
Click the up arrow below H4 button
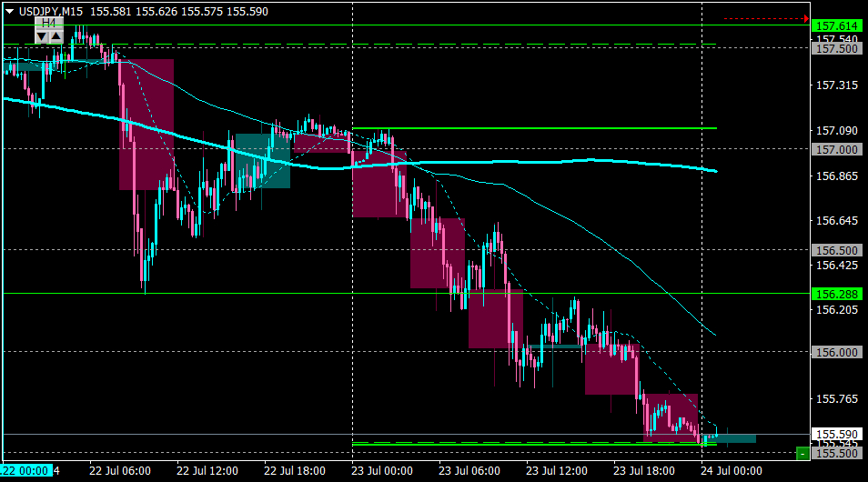[x=56, y=37]
